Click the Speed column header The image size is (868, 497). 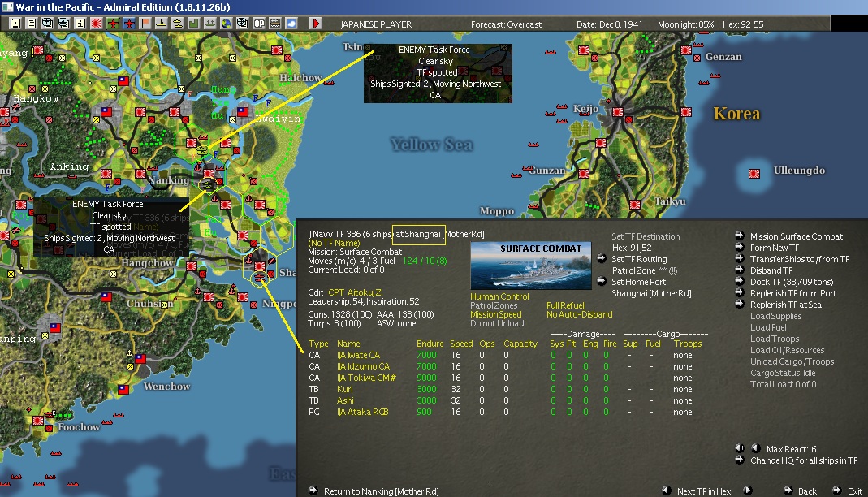(461, 344)
